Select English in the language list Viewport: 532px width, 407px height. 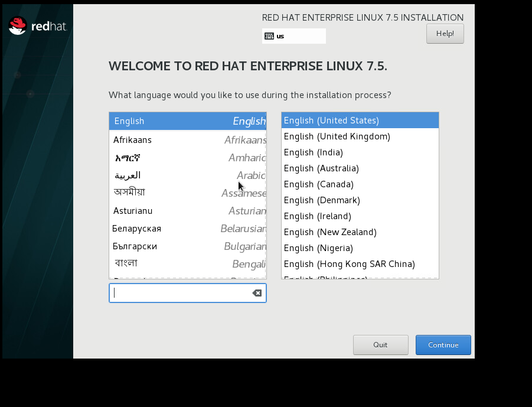188,121
